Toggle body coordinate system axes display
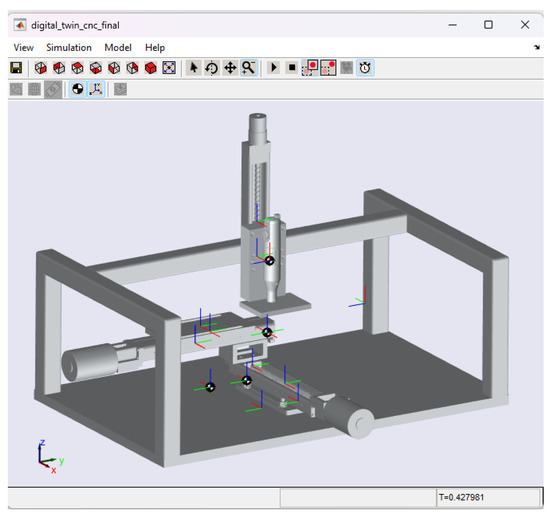 96,89
